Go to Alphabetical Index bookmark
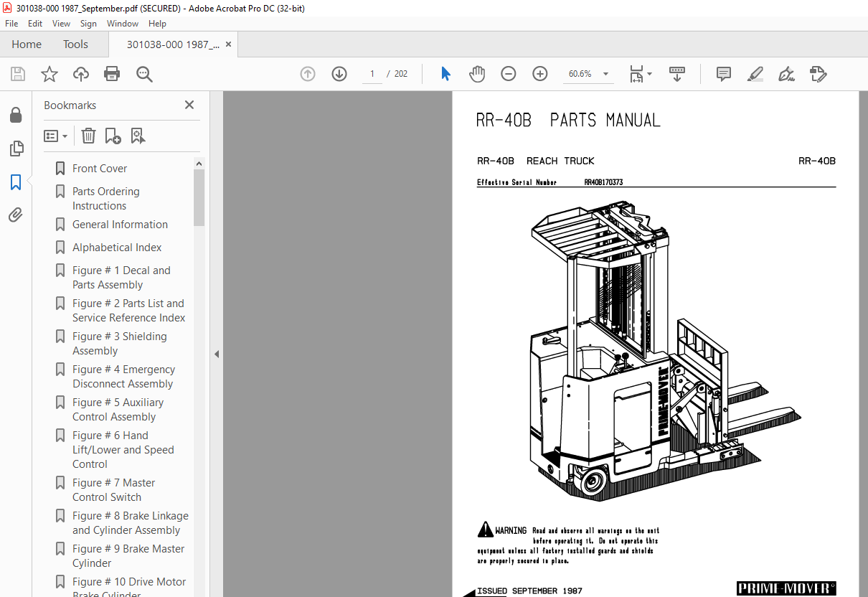Image resolution: width=868 pixels, height=597 pixels. (x=117, y=248)
